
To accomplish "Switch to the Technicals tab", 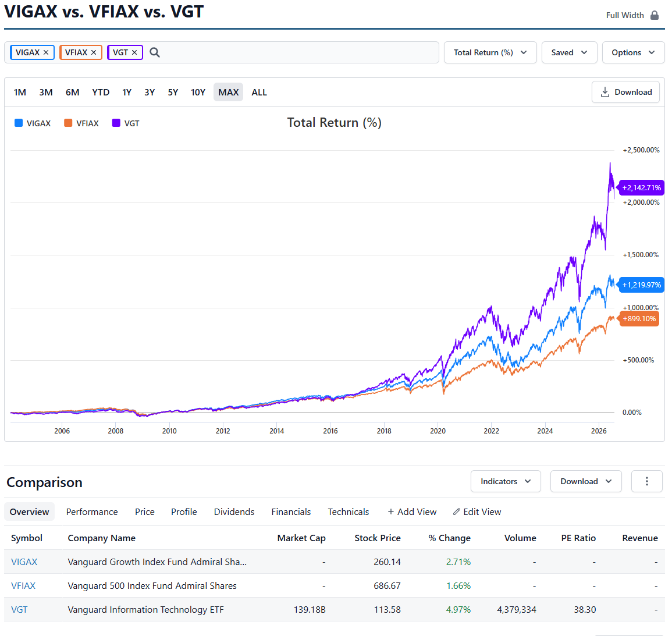I will [x=349, y=511].
